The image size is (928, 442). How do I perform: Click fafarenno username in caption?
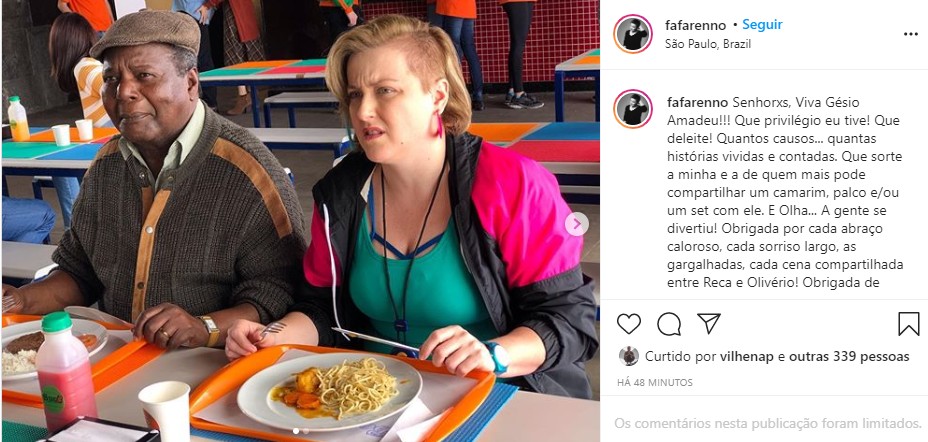coord(698,102)
